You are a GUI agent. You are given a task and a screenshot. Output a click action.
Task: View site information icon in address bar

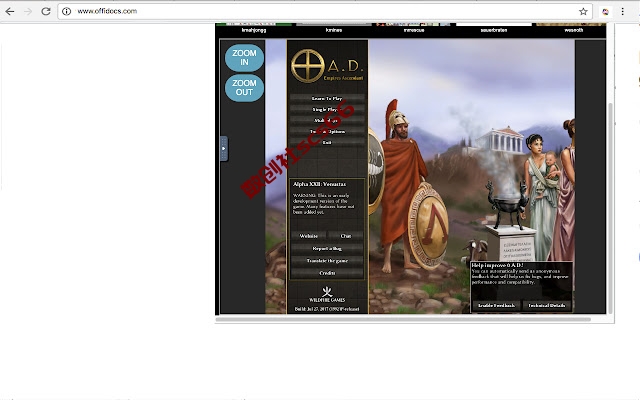67,11
